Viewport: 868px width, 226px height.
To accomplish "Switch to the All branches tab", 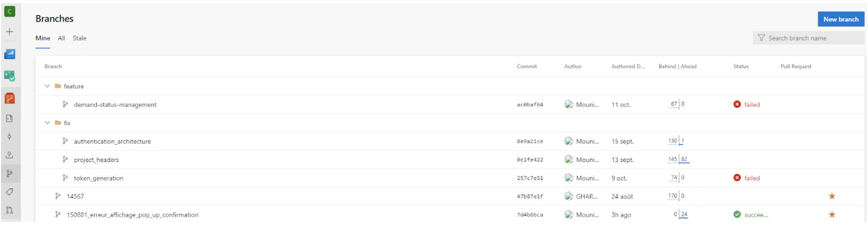I will (61, 38).
